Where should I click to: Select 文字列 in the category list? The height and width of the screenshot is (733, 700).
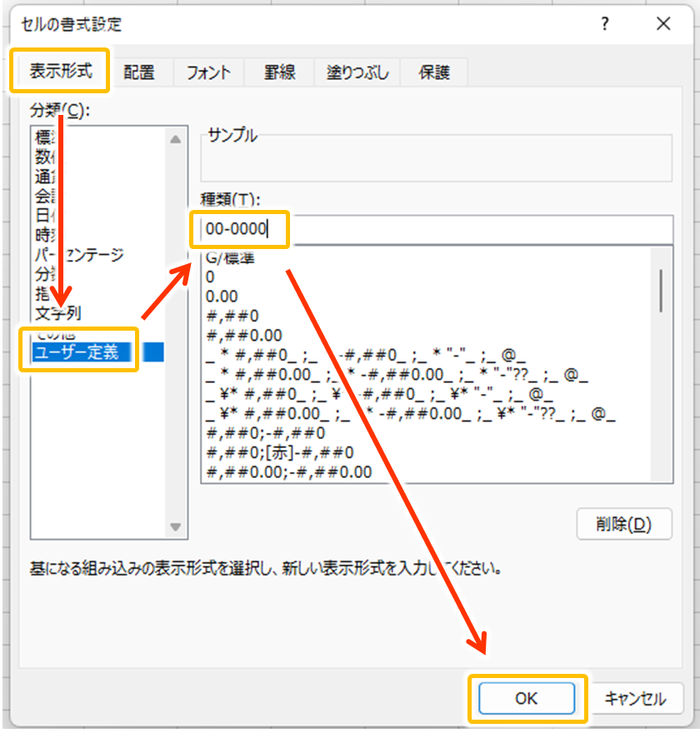pos(58,313)
